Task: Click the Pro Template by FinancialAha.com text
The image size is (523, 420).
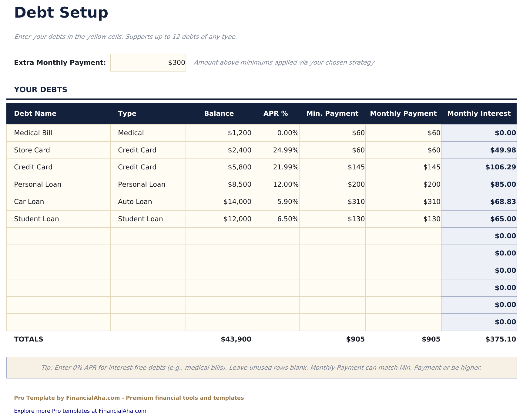Action: 129,398
